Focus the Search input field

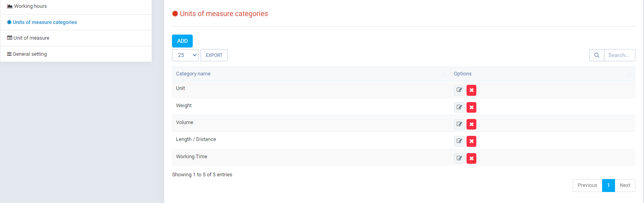(x=619, y=55)
